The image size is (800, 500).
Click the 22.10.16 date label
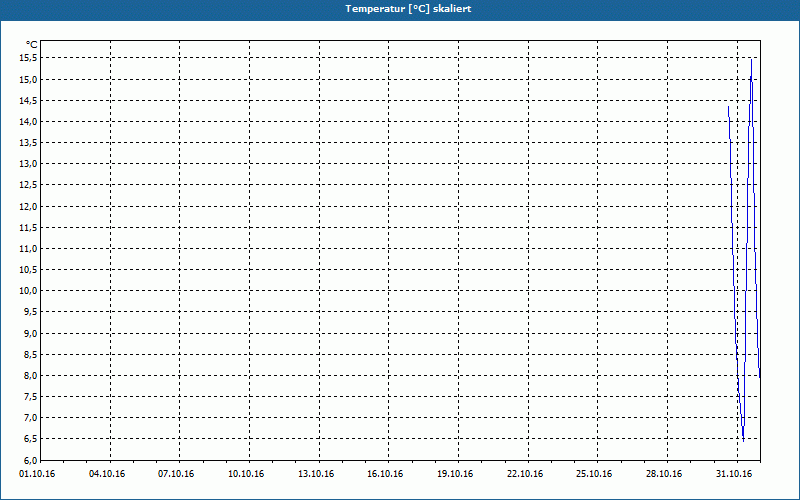pyautogui.click(x=525, y=474)
